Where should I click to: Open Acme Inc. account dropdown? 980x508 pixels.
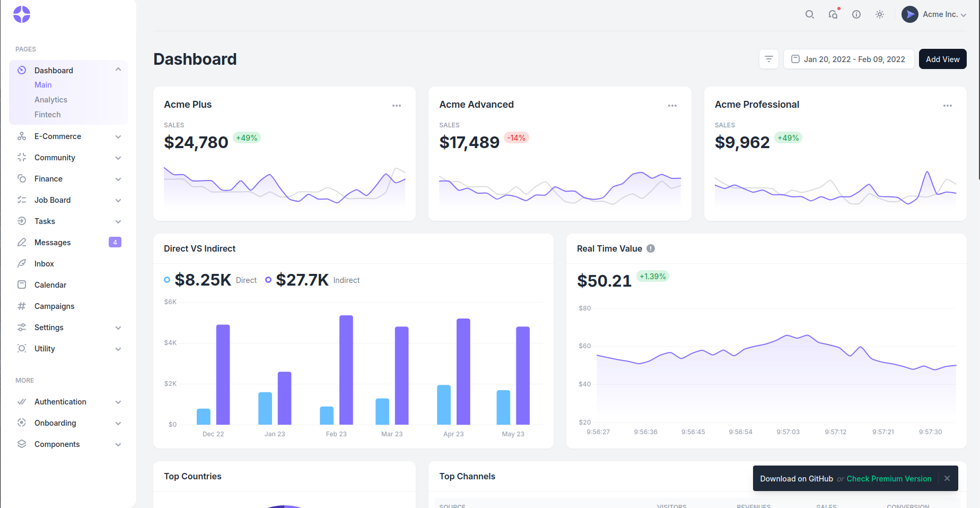pyautogui.click(x=934, y=14)
